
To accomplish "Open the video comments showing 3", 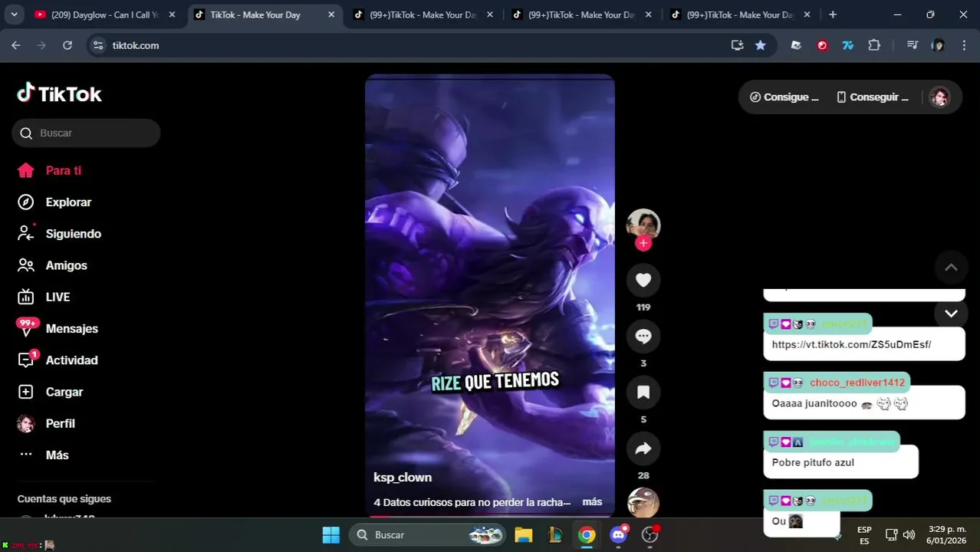I will [643, 337].
